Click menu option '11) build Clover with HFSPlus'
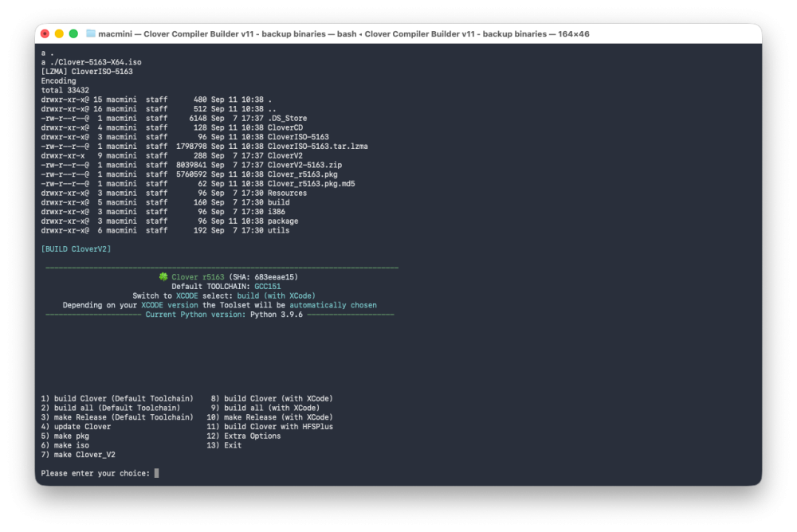This screenshot has height=532, width=797. (269, 426)
